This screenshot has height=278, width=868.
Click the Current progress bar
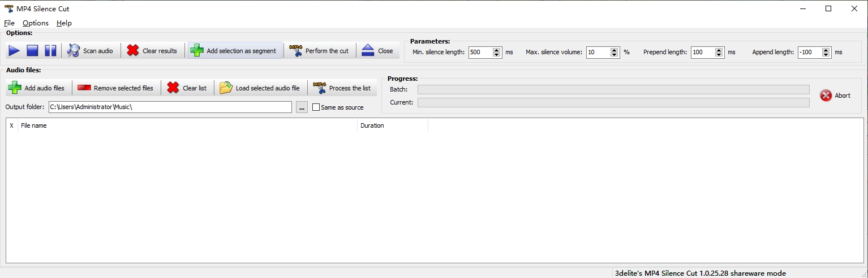[x=613, y=102]
